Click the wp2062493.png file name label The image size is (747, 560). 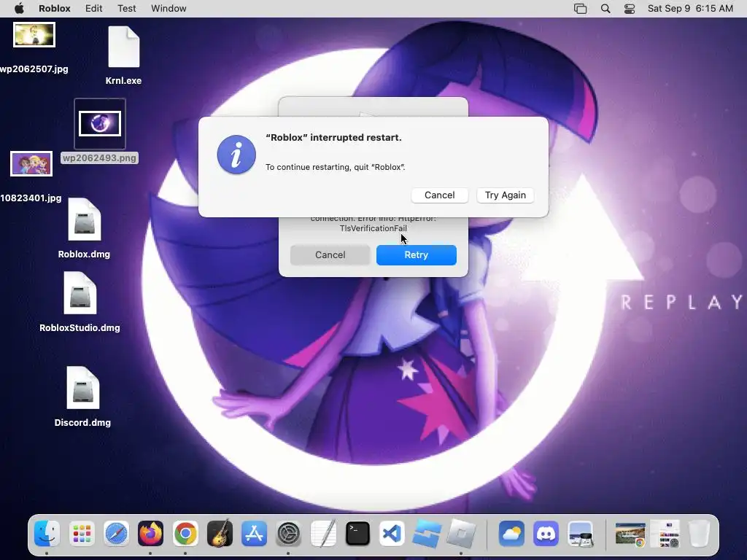pos(99,158)
